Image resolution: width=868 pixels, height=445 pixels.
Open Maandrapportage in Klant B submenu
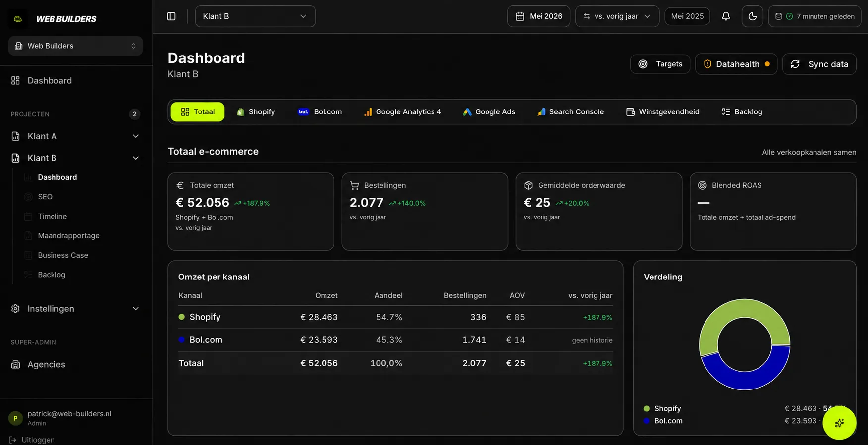point(69,236)
